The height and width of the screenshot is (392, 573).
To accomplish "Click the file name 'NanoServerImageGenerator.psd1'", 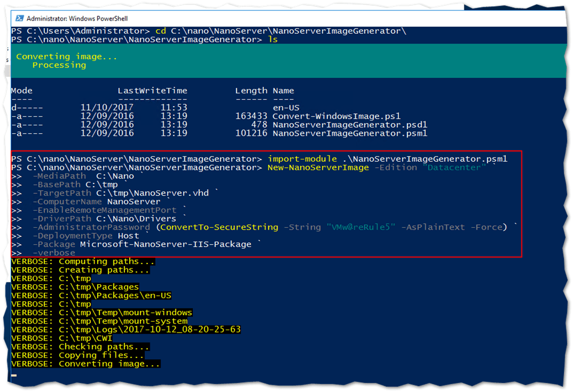I will [350, 125].
